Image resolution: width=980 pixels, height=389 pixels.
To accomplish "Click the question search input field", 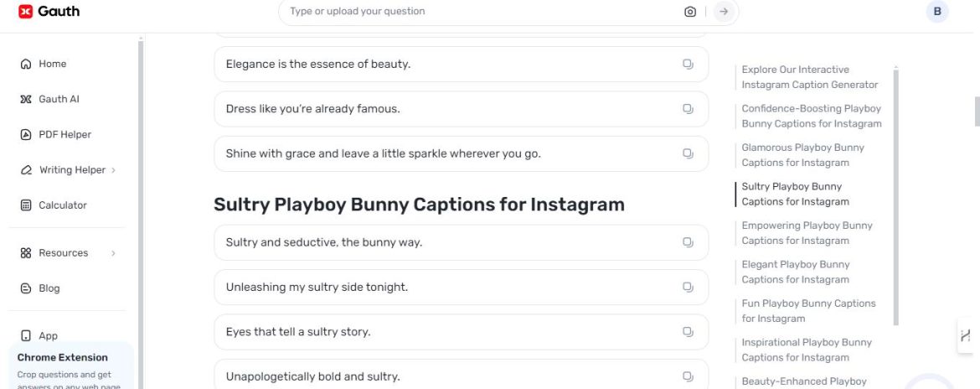I will (x=477, y=12).
